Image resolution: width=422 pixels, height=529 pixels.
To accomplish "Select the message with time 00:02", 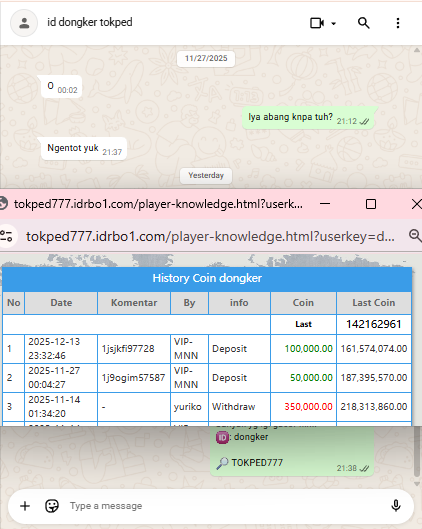I will [x=61, y=87].
